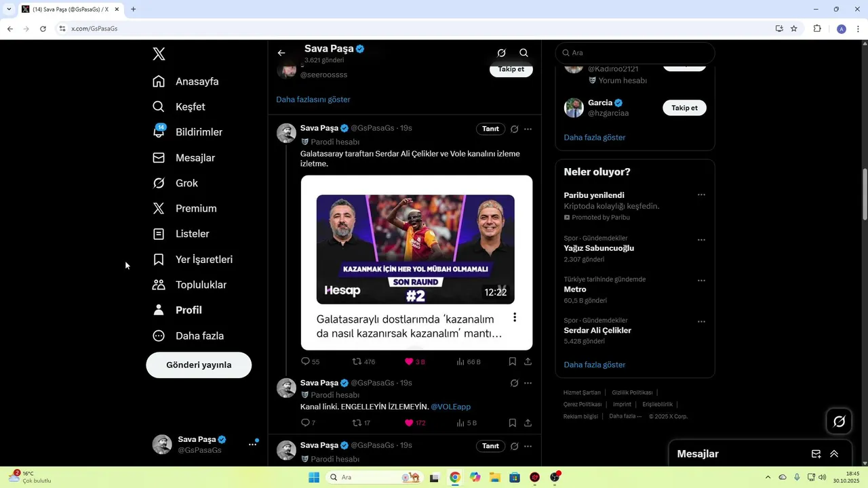Open video card three-dot menu
Screen dimensions: 868x488
pyautogui.click(x=515, y=317)
